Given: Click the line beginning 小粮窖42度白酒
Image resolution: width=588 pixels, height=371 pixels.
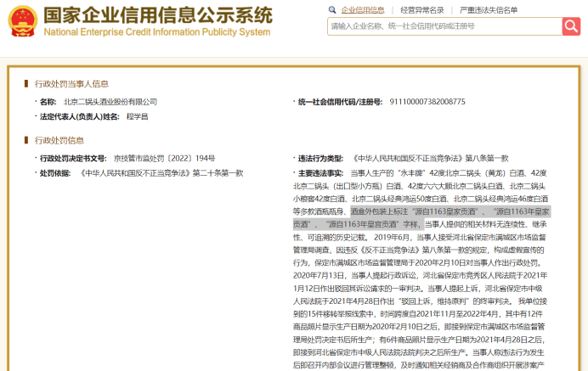Looking at the screenshot, I should [421, 199].
